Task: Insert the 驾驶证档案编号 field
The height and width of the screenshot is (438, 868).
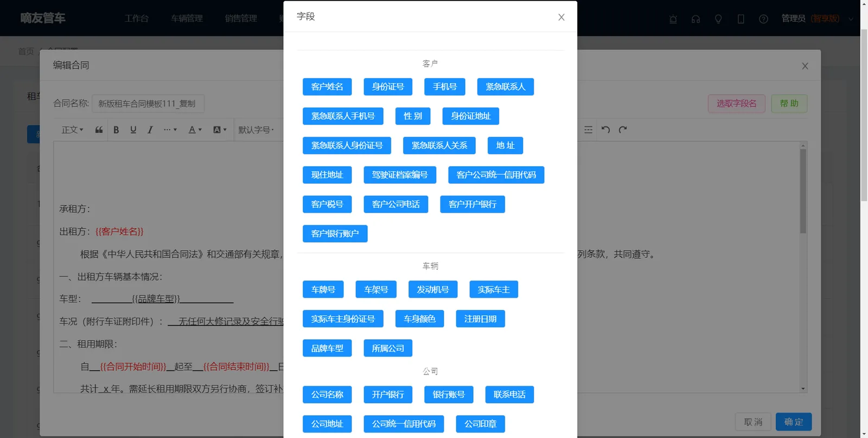Action: click(x=400, y=175)
